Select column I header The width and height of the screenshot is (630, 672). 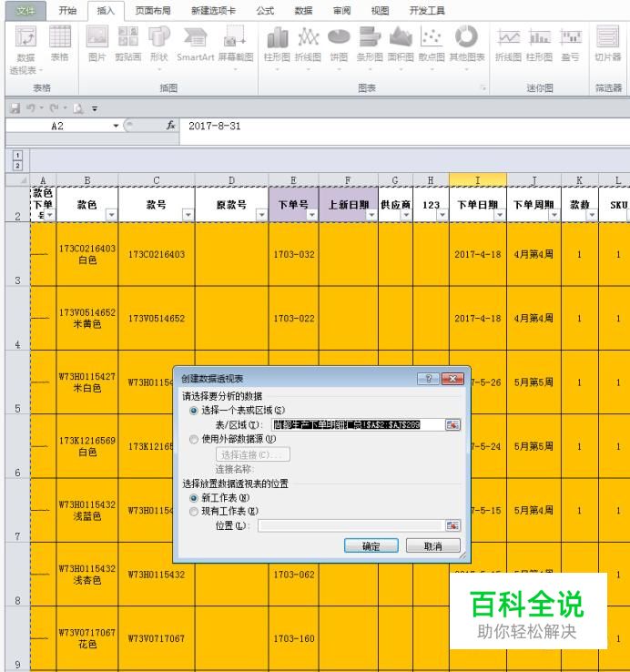point(477,180)
